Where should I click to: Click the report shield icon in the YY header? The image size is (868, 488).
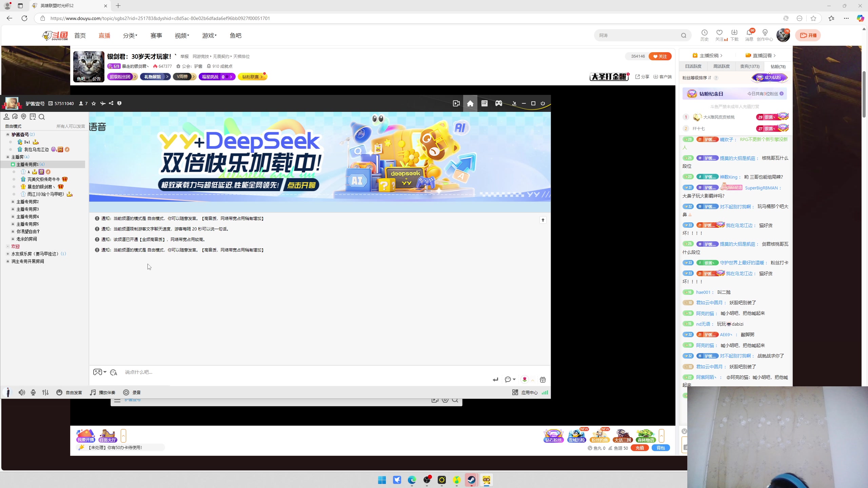click(x=119, y=103)
